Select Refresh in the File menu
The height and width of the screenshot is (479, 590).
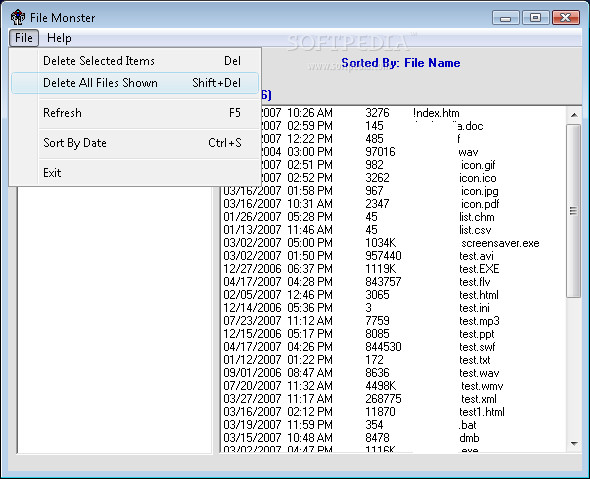(x=135, y=113)
